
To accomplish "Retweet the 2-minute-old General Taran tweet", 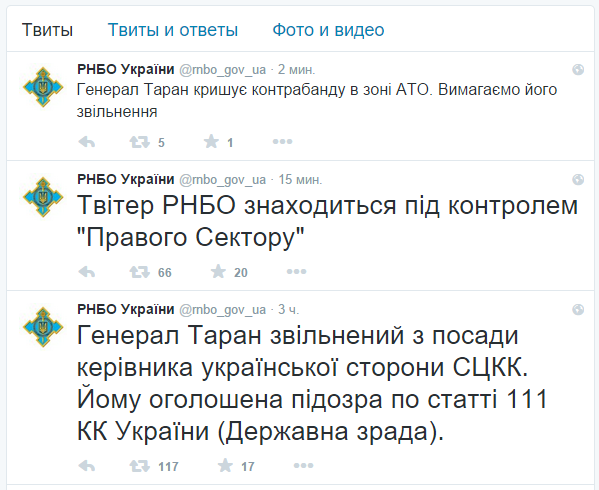I will [139, 142].
